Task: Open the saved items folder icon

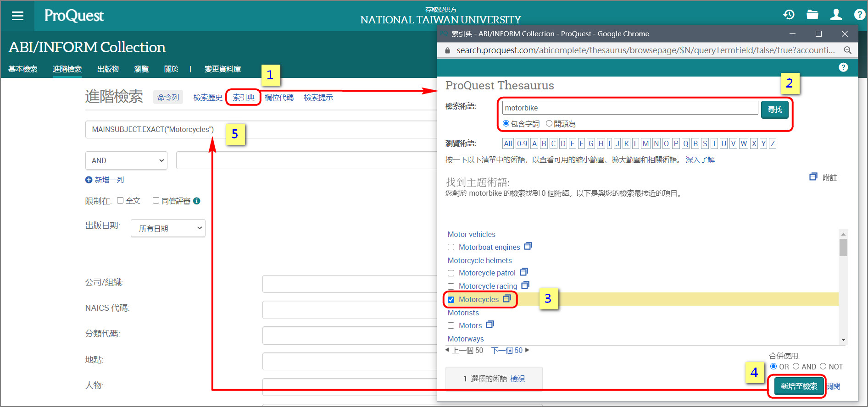Action: [812, 15]
